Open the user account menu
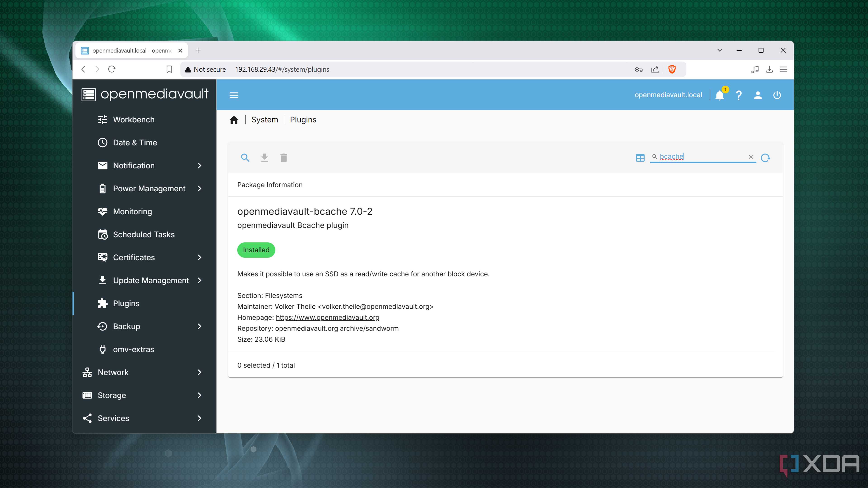 pyautogui.click(x=758, y=95)
